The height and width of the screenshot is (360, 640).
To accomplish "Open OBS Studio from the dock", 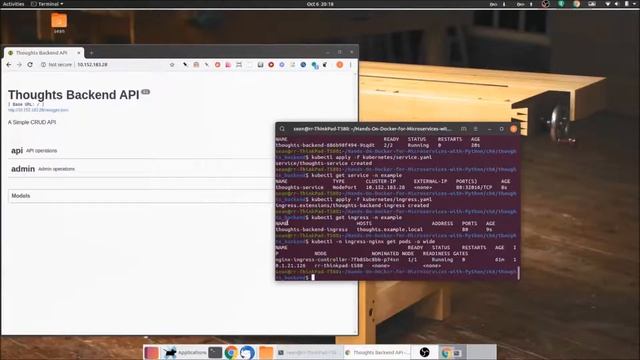I will [424, 352].
